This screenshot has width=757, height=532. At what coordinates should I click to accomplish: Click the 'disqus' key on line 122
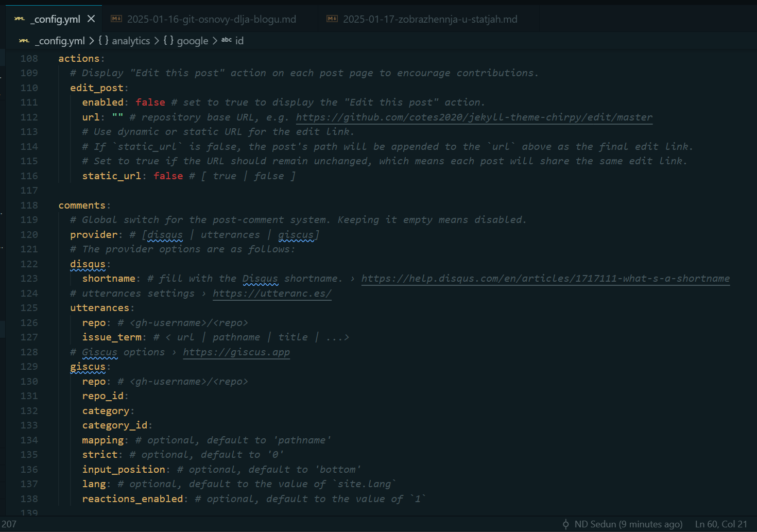88,264
